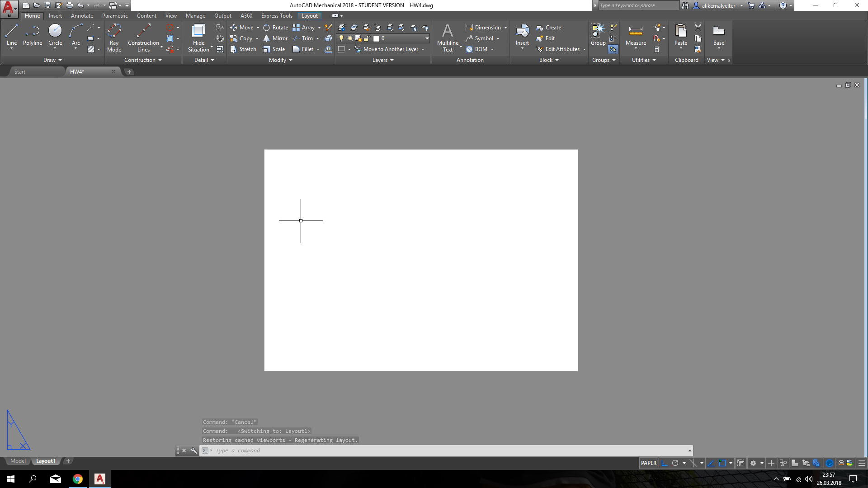Expand the Move to Another Layer dropdown
Screen dimensions: 868x488
pos(423,49)
